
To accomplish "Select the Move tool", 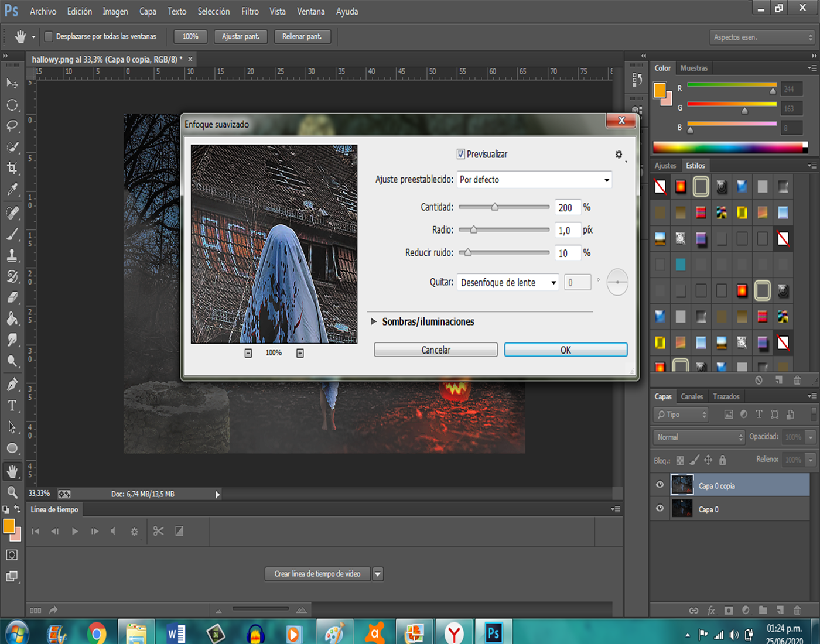I will [12, 83].
